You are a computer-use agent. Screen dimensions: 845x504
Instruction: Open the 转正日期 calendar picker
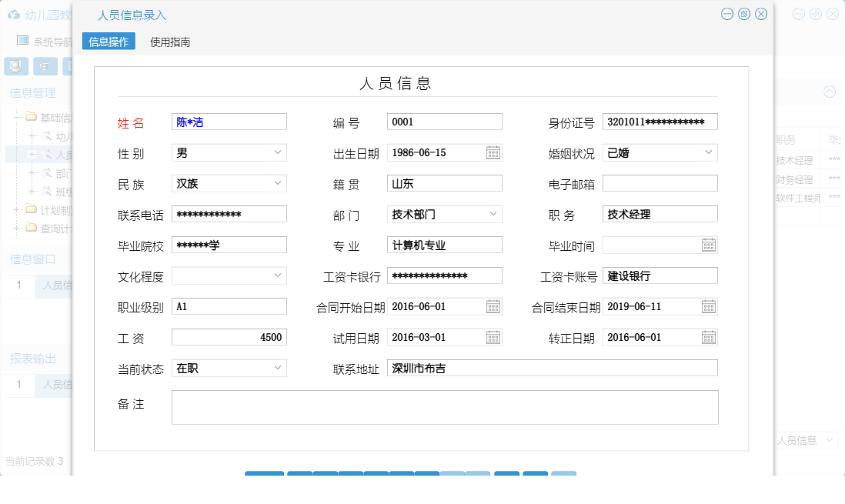pyautogui.click(x=708, y=336)
